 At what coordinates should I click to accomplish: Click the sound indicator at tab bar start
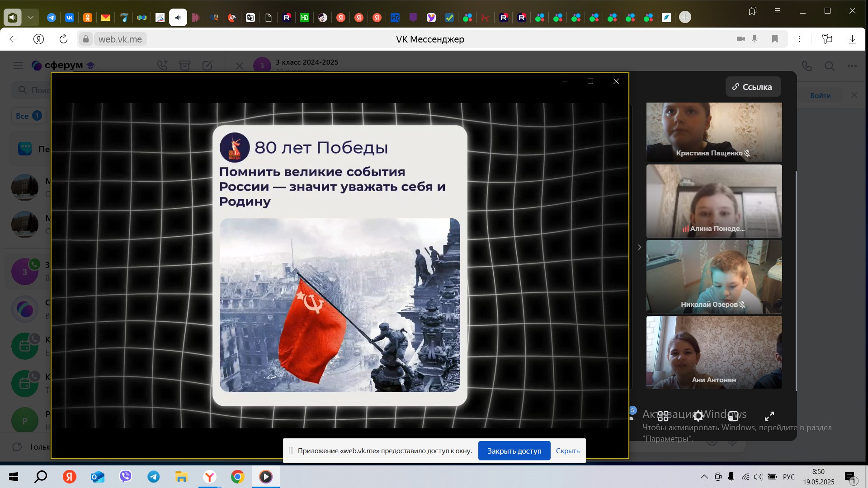pos(12,18)
